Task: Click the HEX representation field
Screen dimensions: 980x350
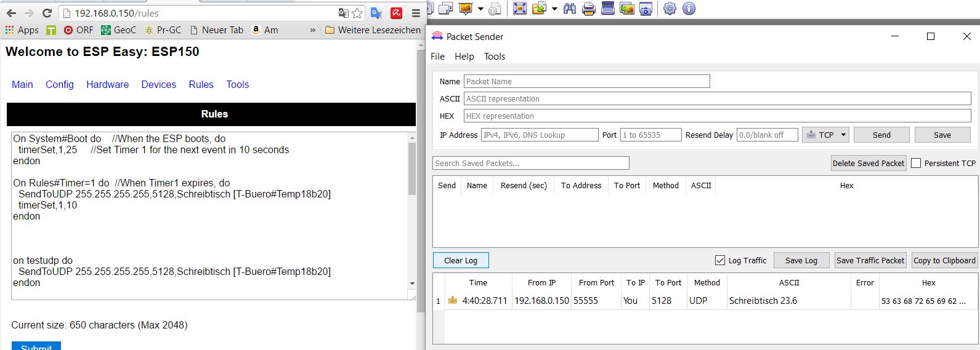Action: point(718,116)
